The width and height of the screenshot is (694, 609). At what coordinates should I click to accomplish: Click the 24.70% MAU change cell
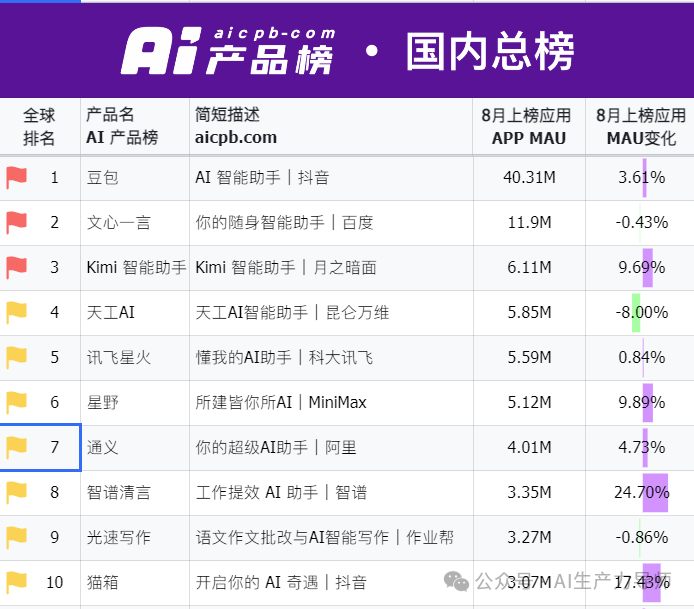(x=640, y=493)
